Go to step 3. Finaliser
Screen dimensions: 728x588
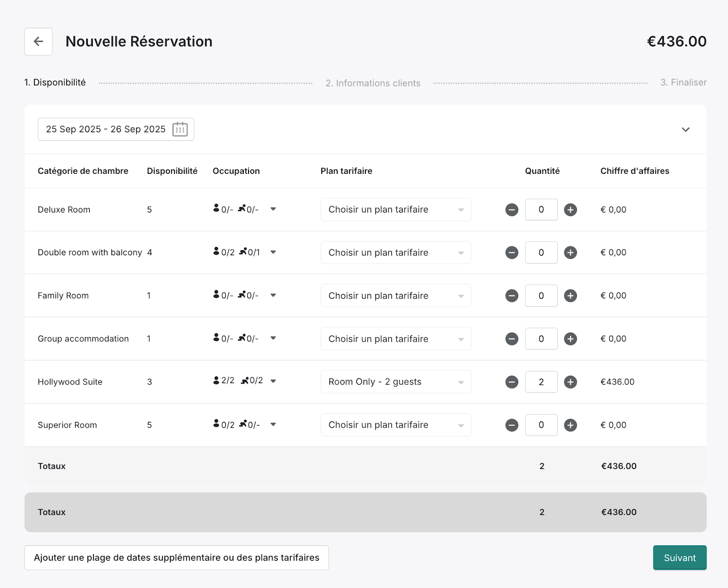(x=683, y=82)
